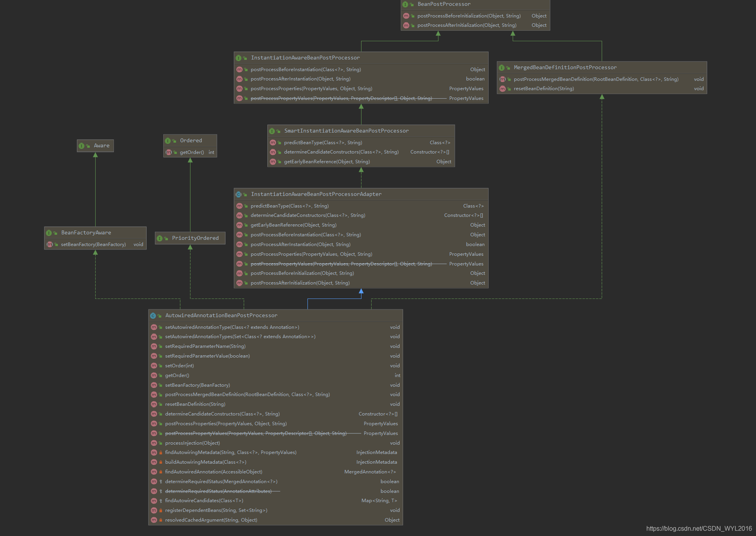
Task: Select the PriorityOrdered node title
Action: click(195, 238)
